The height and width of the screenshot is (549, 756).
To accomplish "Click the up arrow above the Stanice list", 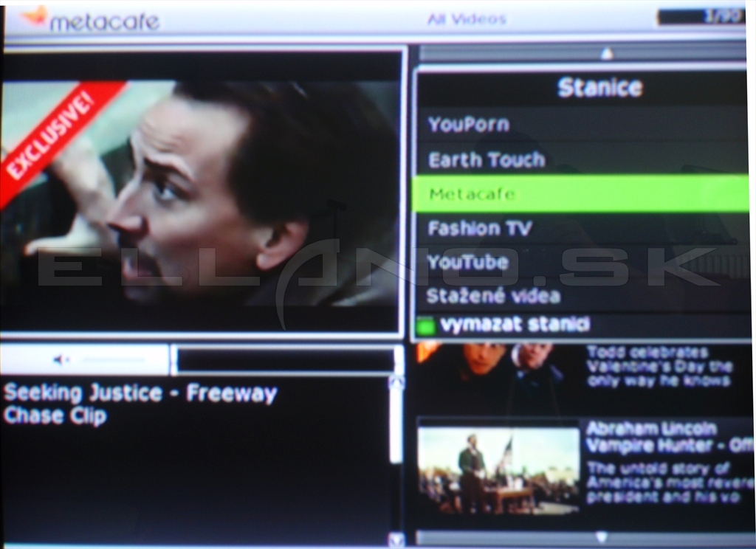I will [x=608, y=53].
